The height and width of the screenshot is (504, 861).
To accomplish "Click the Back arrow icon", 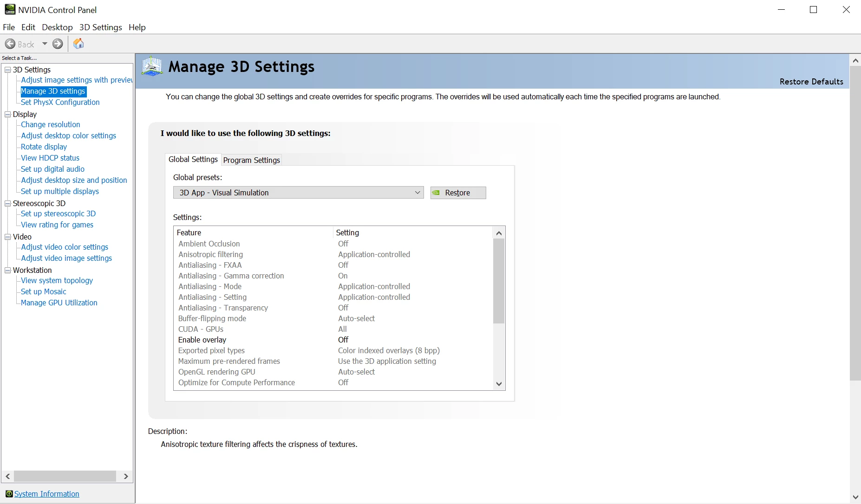I will pyautogui.click(x=10, y=44).
